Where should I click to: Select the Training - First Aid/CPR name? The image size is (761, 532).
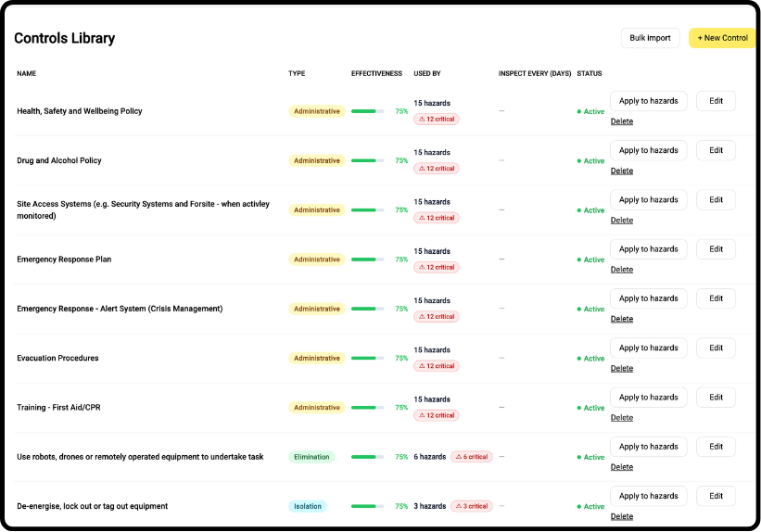click(x=58, y=408)
